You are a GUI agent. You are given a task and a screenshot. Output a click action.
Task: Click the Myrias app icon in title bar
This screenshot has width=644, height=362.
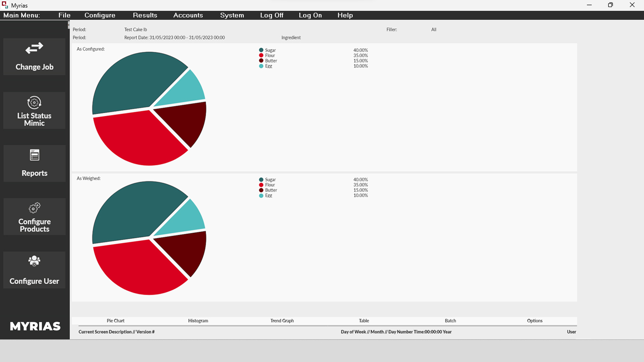(x=5, y=5)
